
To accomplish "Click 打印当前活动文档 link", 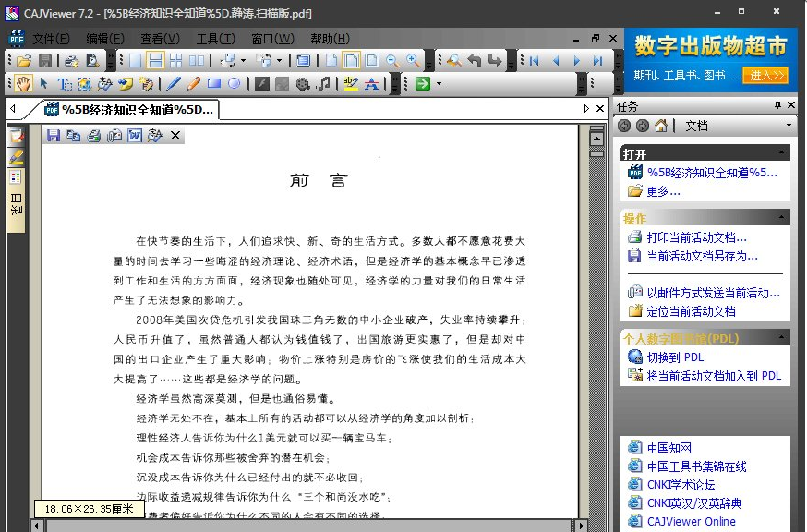I will (x=696, y=237).
